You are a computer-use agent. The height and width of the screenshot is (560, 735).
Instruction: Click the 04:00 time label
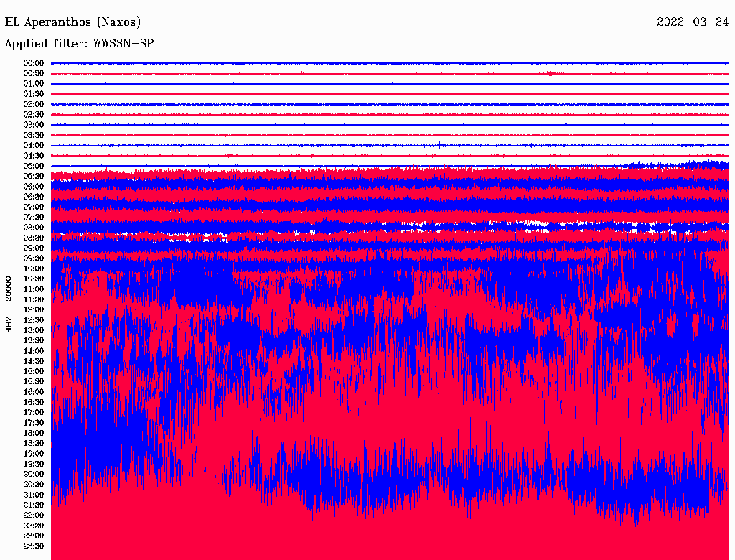(34, 146)
